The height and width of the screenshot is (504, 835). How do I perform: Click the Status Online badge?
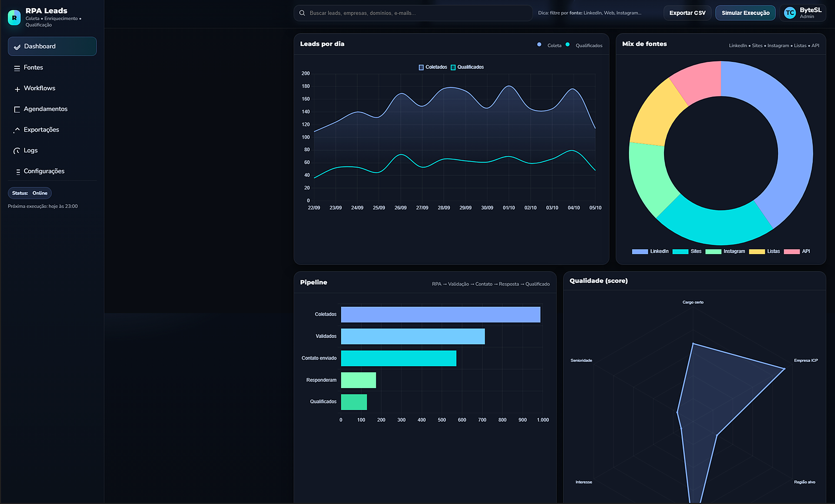30,193
